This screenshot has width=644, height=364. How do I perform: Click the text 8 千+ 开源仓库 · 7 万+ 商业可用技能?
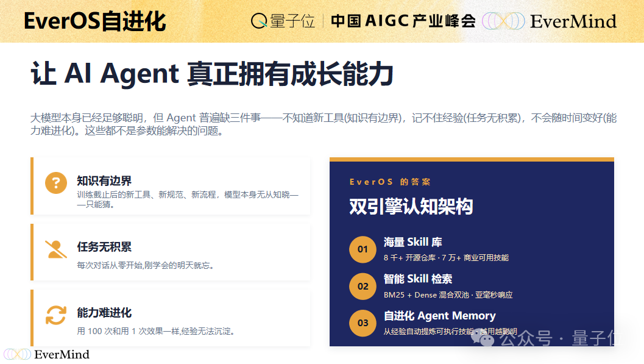(x=446, y=257)
